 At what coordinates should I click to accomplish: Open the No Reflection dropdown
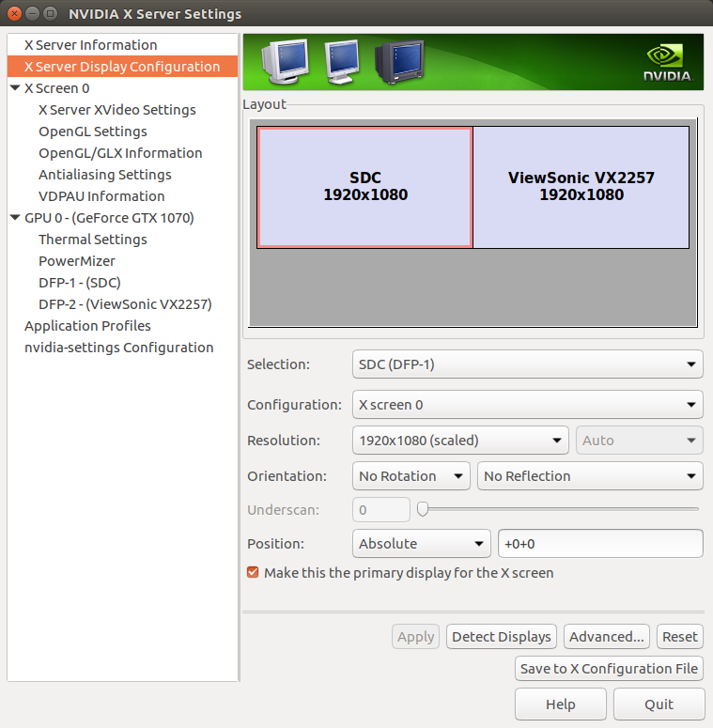[590, 476]
